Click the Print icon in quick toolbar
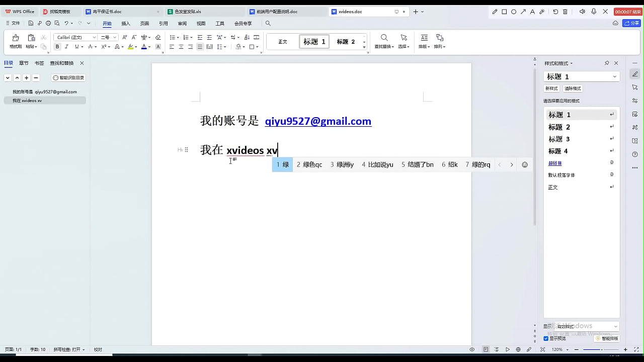The image size is (644, 362). coord(48,23)
